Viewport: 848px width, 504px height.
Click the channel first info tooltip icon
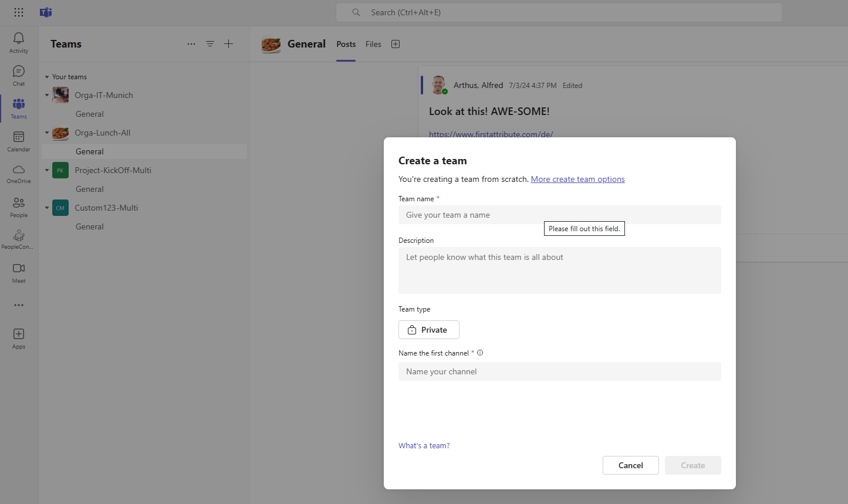[480, 352]
